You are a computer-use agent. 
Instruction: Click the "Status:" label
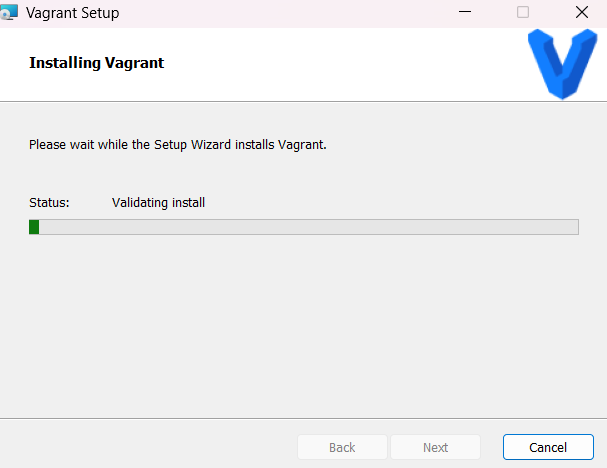pyautogui.click(x=49, y=202)
